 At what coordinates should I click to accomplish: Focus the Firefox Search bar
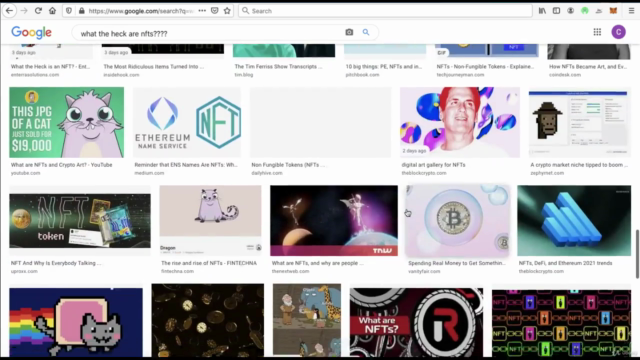385,11
